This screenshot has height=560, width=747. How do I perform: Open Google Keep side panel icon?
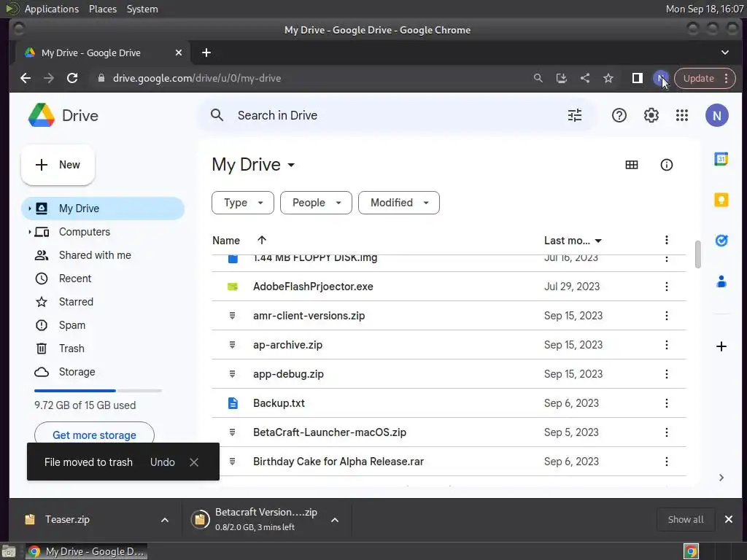click(x=721, y=200)
